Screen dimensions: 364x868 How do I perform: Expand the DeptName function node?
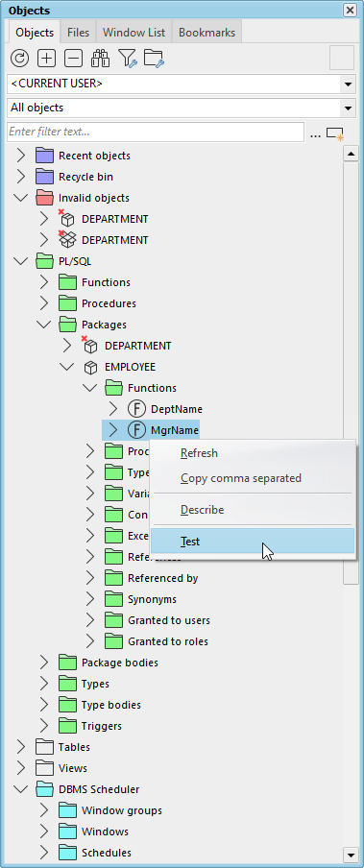coord(113,409)
